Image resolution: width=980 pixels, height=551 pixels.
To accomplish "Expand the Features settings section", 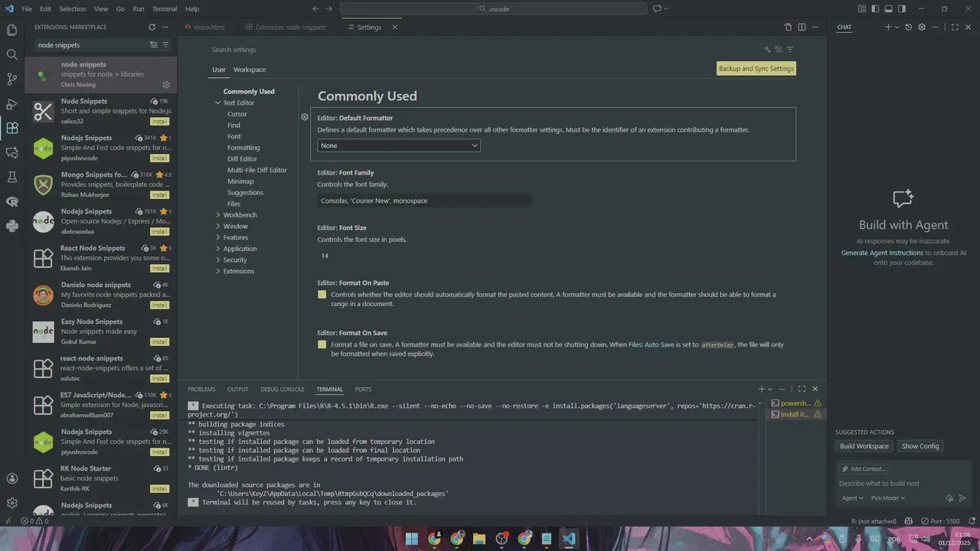I will coord(218,237).
